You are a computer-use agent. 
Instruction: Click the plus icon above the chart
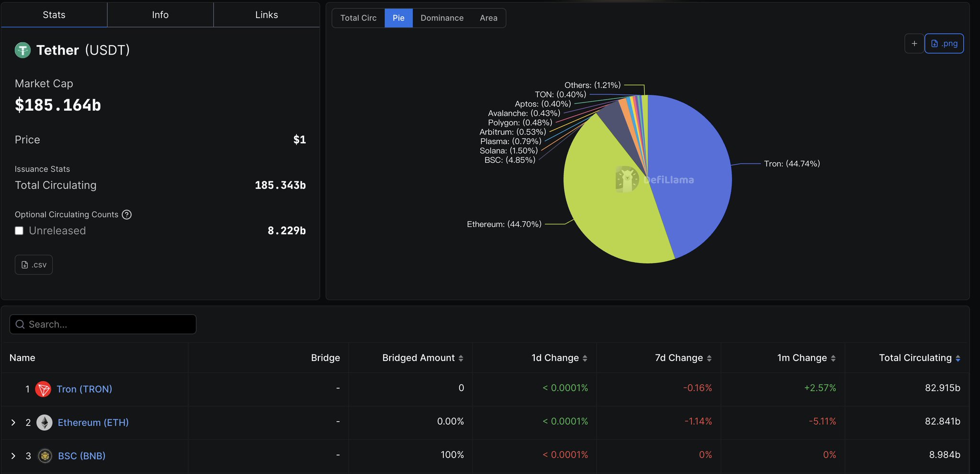914,44
